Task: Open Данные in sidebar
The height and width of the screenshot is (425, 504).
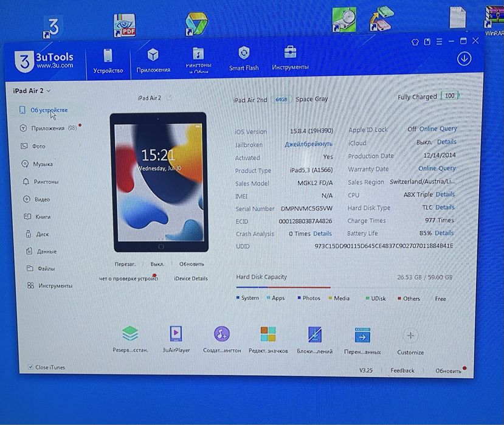Action: [41, 251]
